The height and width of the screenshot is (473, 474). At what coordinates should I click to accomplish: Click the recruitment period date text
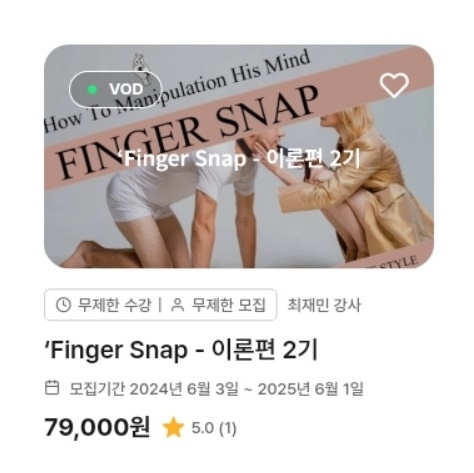[x=216, y=389]
